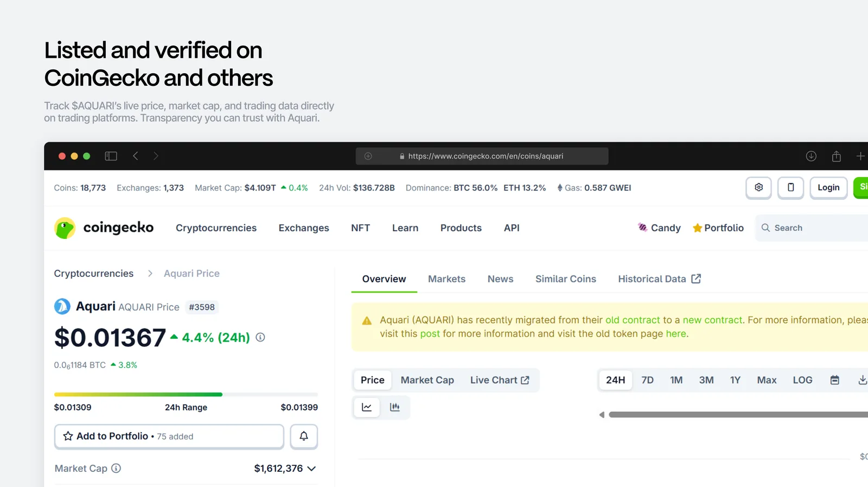Click the CoinGecko logo
Viewport: 868px width, 487px height.
104,228
